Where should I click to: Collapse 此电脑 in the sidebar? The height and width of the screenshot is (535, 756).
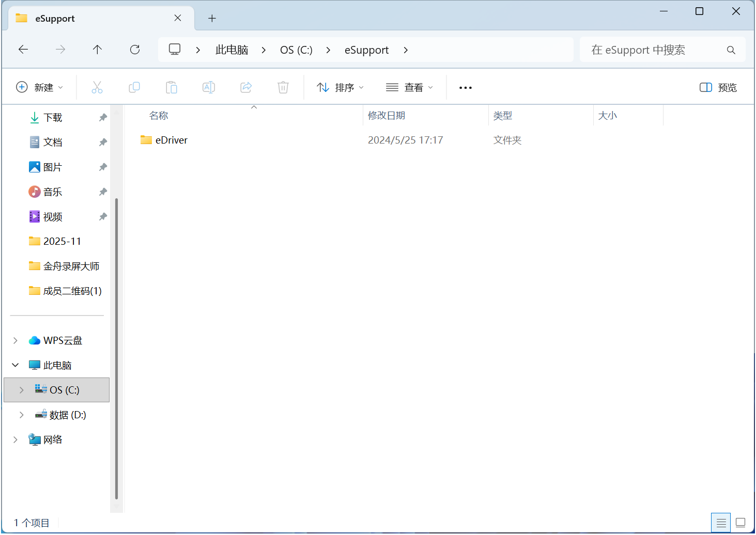[x=14, y=365]
